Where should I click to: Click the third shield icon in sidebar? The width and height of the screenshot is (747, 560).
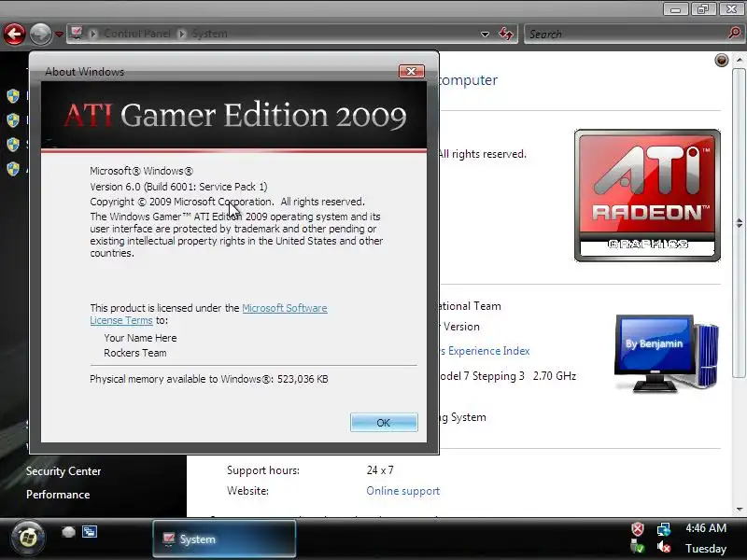coord(13,145)
